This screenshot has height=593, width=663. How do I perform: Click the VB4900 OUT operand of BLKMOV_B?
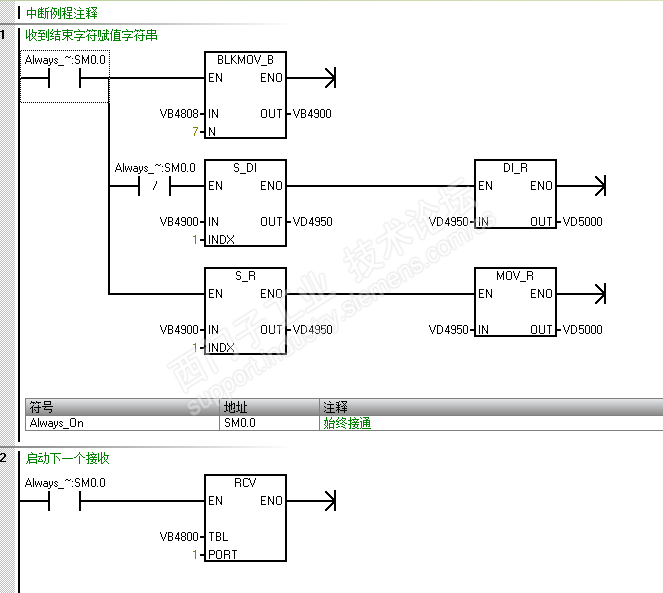click(312, 114)
